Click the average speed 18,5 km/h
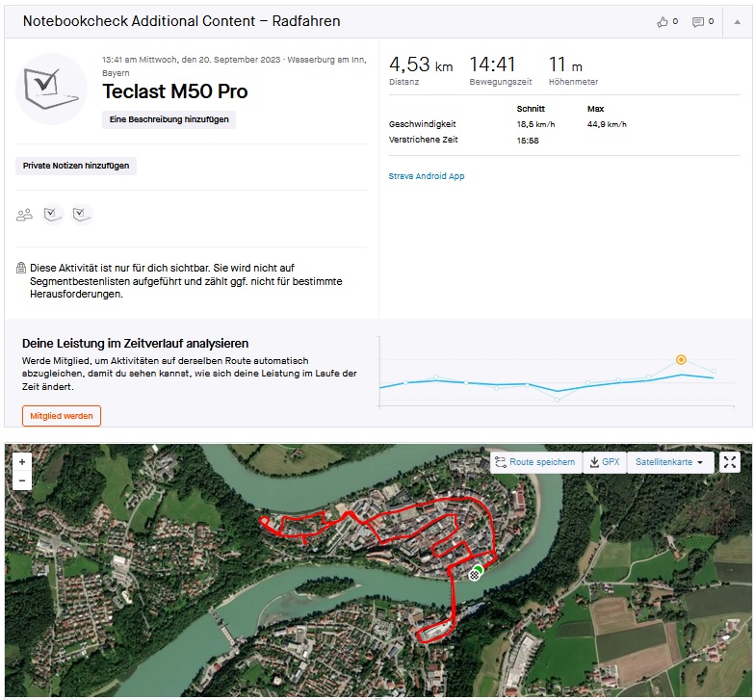 coord(535,124)
